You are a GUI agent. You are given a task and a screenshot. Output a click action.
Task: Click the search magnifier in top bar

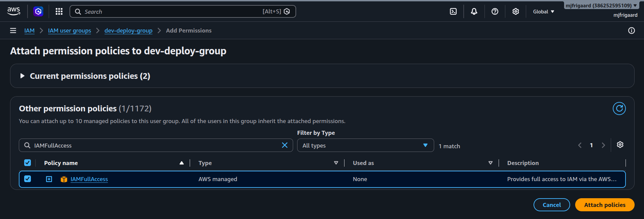click(78, 11)
